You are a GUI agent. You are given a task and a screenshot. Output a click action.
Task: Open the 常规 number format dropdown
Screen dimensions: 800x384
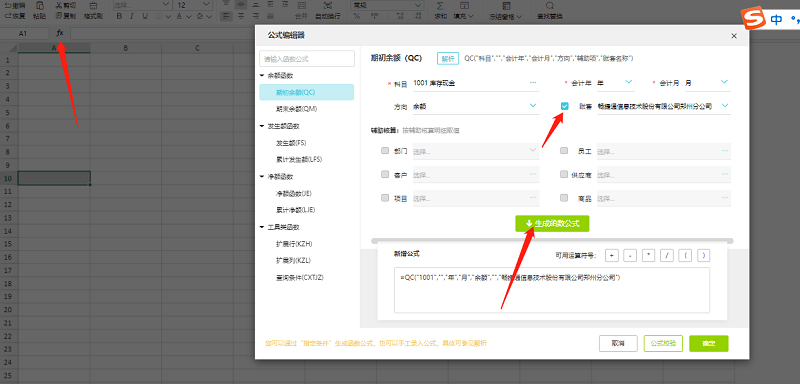418,5
